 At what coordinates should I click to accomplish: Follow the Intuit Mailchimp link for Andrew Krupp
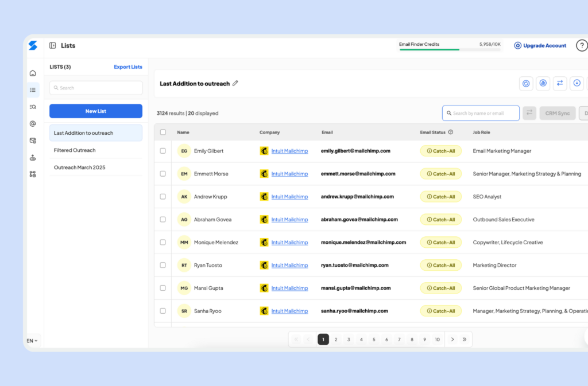tap(290, 196)
